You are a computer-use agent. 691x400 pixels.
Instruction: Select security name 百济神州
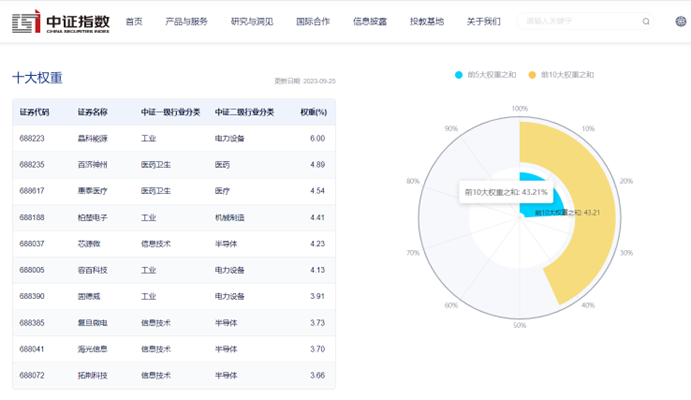[93, 165]
